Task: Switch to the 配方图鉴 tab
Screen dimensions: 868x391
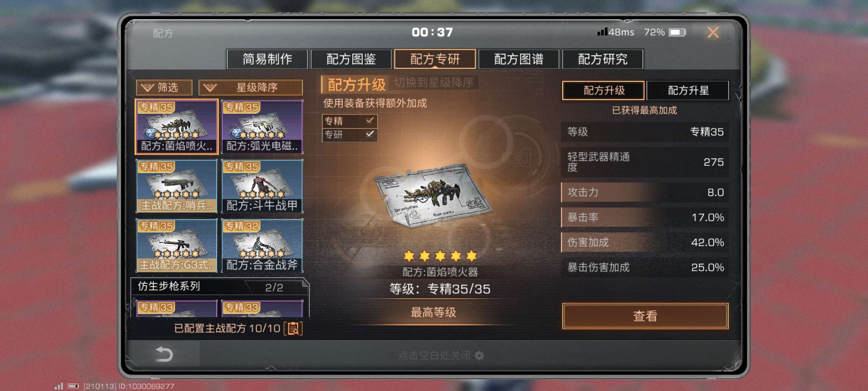Action: click(351, 59)
